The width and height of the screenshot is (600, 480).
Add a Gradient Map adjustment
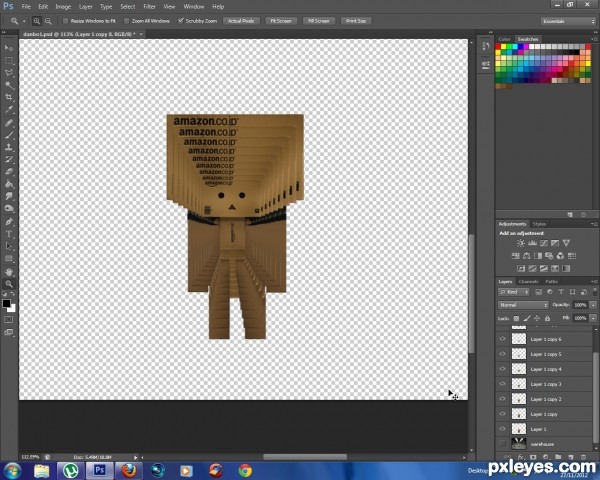[x=566, y=268]
